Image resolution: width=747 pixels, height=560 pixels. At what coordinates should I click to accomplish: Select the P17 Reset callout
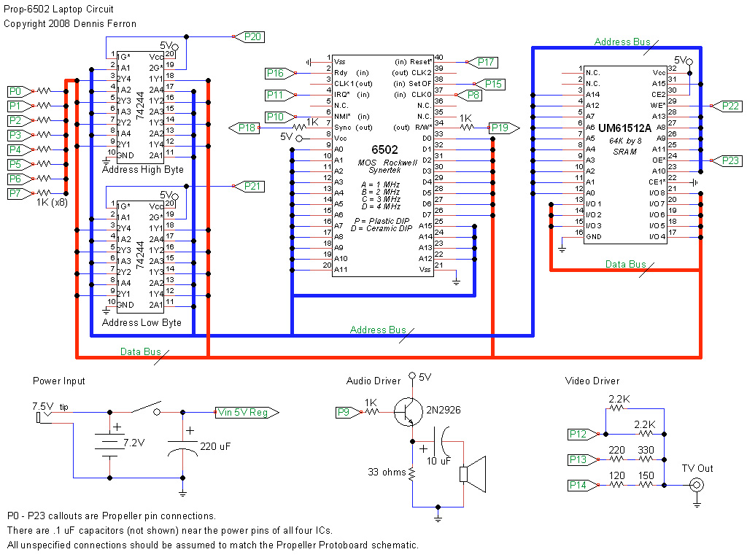click(481, 63)
